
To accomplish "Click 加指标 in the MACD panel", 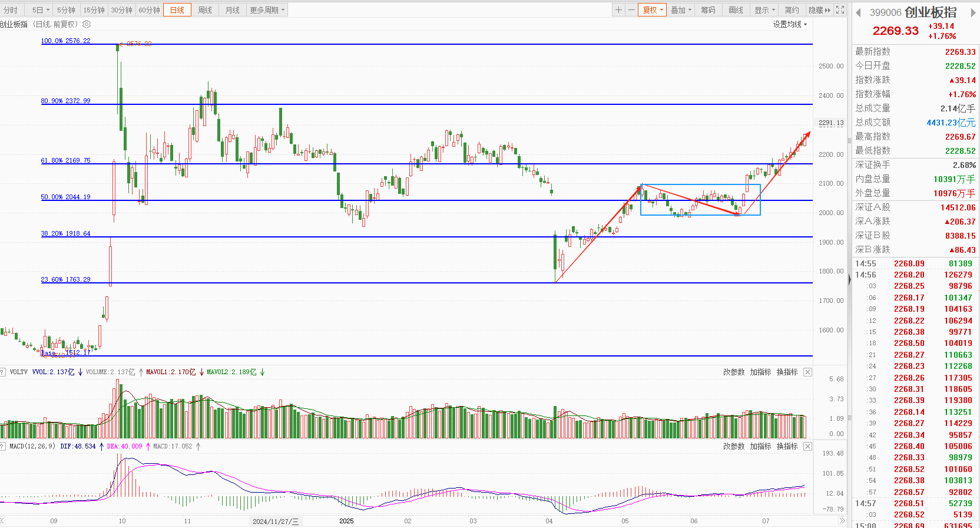I will click(760, 447).
